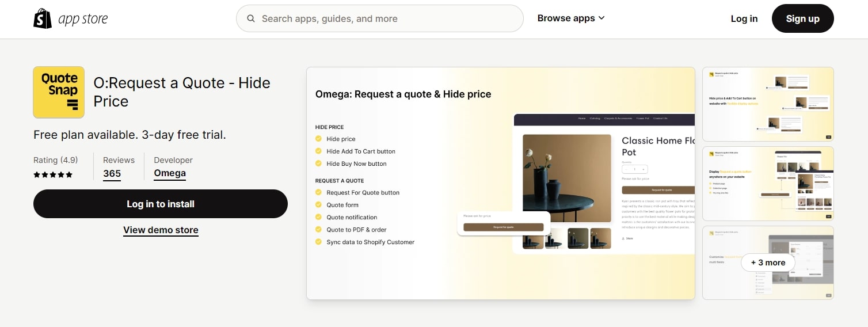This screenshot has width=868, height=327.
Task: Expand the Browse apps menu
Action: point(571,18)
